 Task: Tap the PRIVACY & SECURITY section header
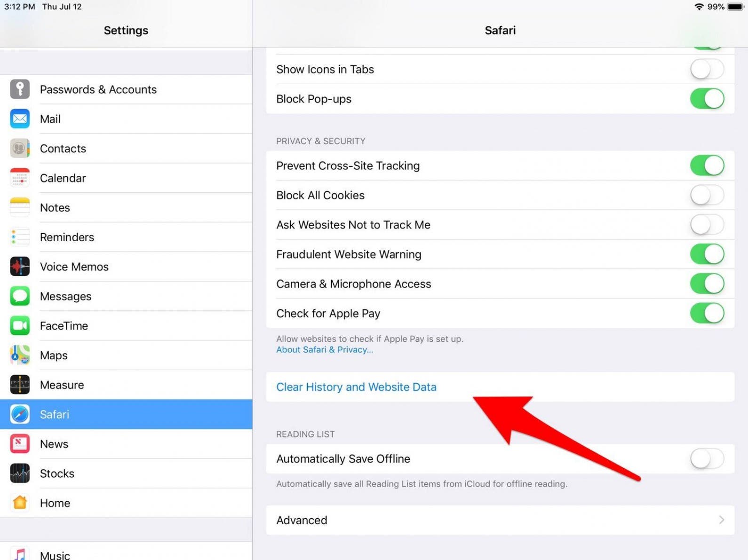pyautogui.click(x=321, y=141)
